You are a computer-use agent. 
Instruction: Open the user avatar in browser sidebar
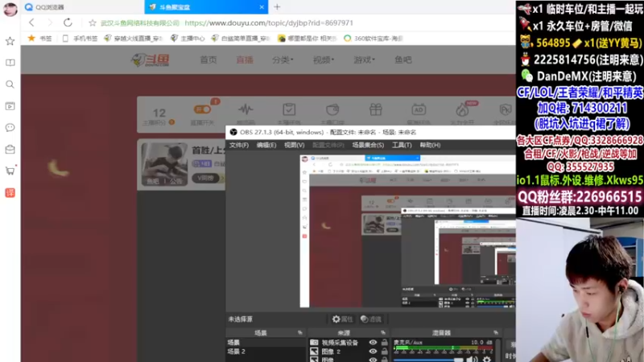pyautogui.click(x=10, y=9)
